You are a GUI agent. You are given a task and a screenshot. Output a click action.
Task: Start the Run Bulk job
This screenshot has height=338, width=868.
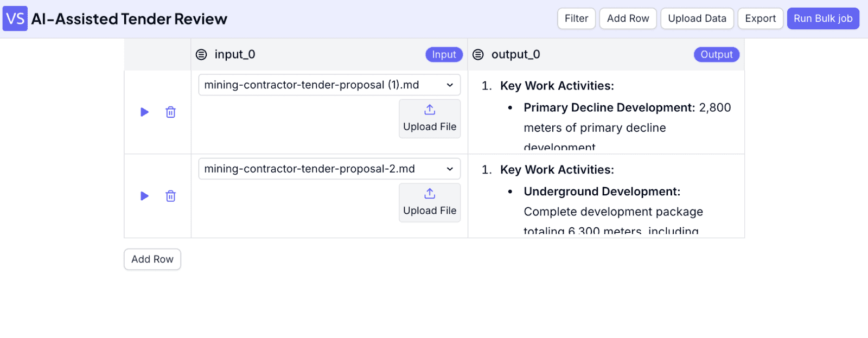tap(823, 18)
